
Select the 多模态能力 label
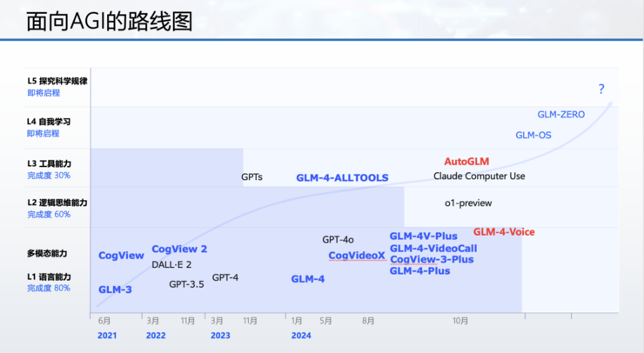coord(47,253)
